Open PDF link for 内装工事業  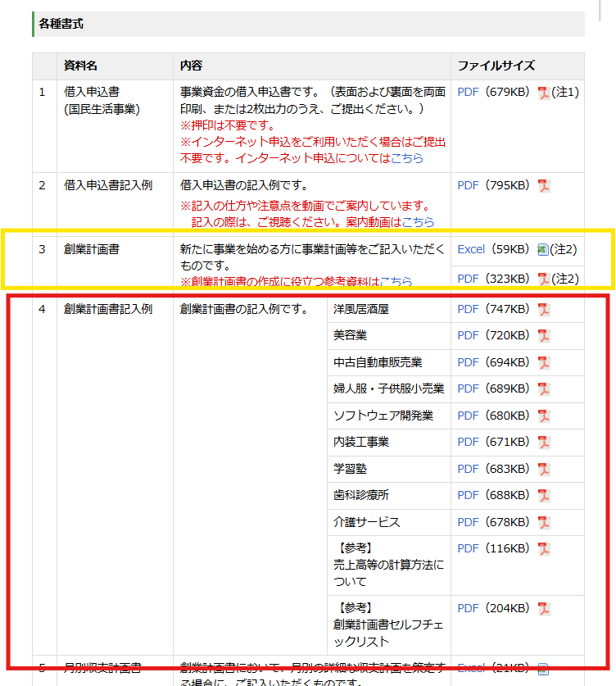(x=468, y=443)
